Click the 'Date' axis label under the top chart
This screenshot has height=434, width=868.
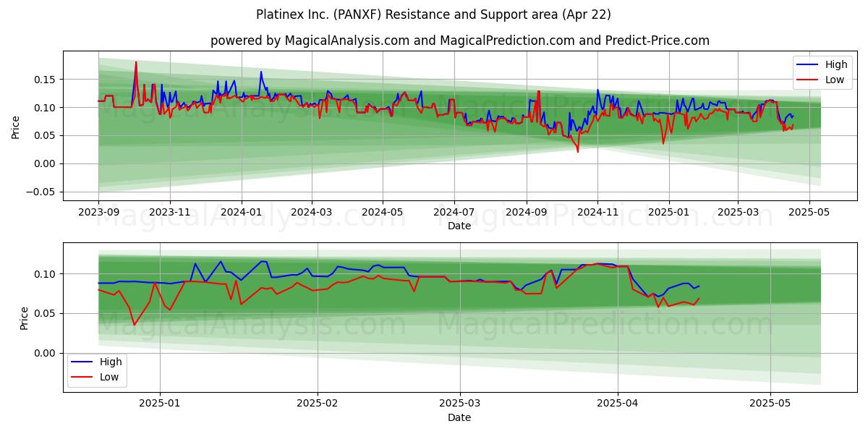click(x=459, y=226)
